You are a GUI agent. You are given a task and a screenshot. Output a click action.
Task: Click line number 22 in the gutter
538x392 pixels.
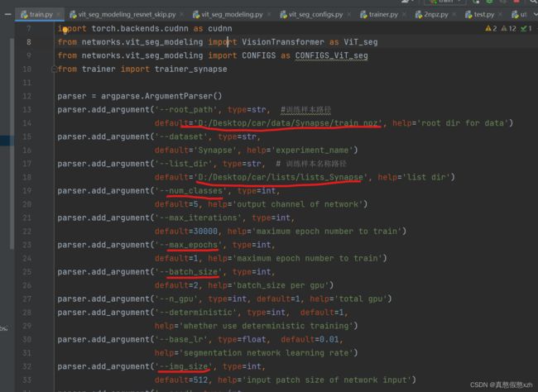26,232
